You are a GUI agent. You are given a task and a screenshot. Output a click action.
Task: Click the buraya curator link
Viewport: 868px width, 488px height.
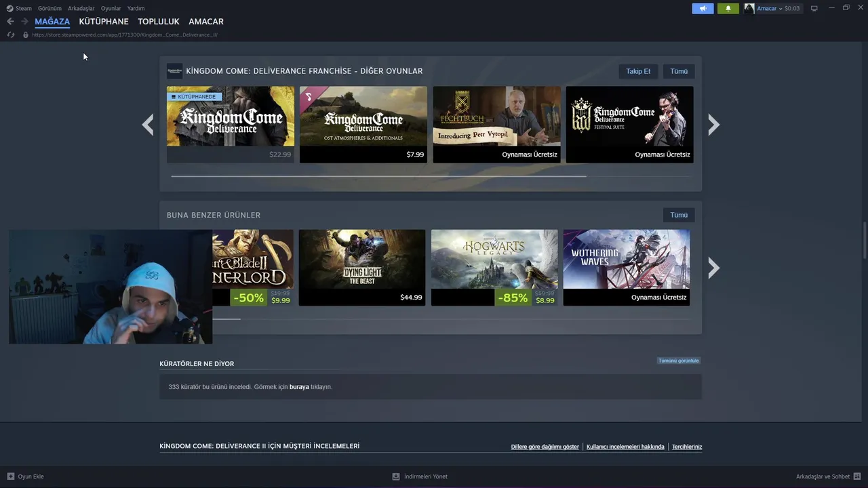point(299,387)
